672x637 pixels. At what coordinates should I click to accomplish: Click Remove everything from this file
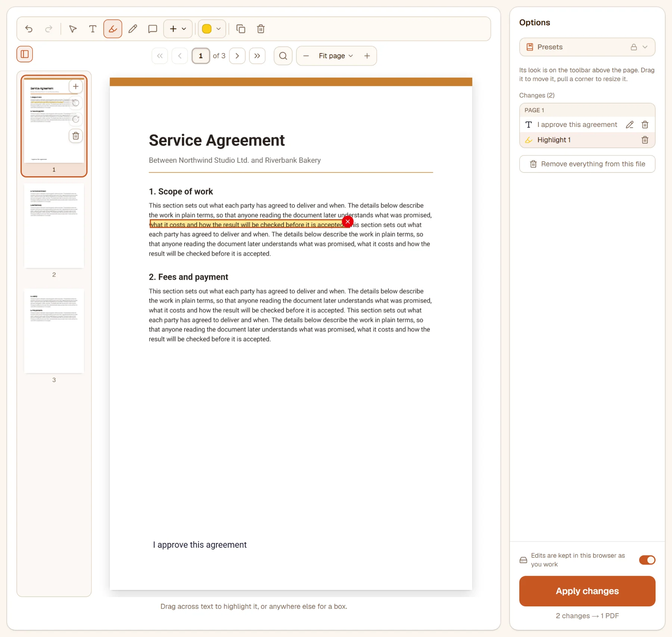[587, 164]
